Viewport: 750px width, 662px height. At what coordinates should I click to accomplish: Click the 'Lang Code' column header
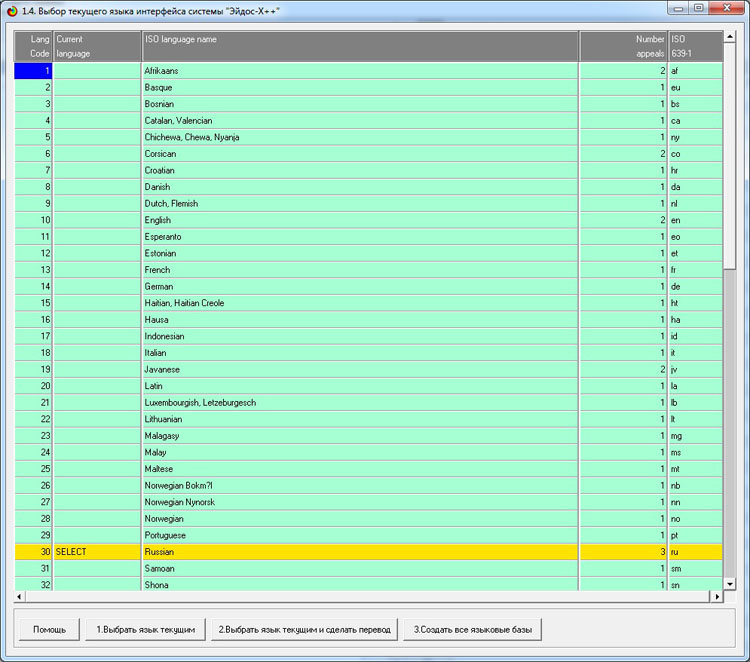point(33,46)
